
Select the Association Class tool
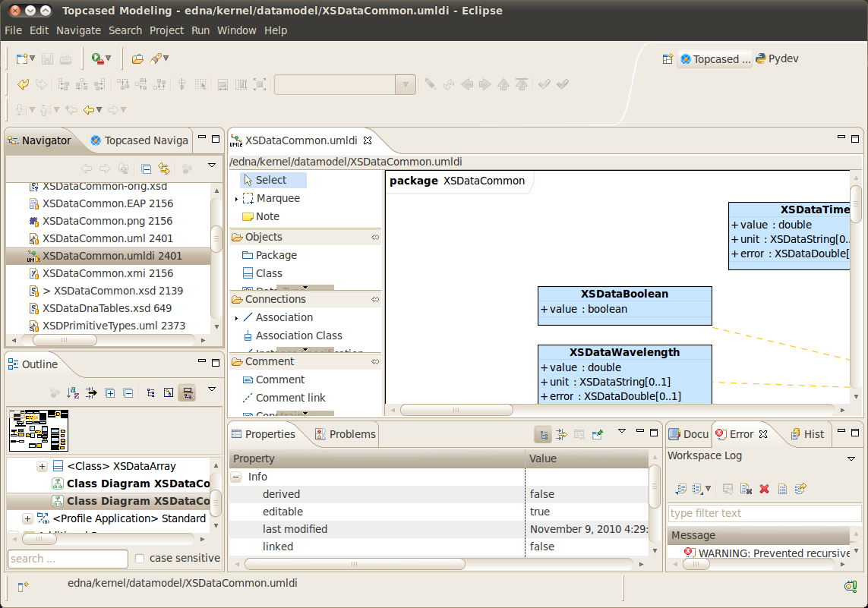293,336
